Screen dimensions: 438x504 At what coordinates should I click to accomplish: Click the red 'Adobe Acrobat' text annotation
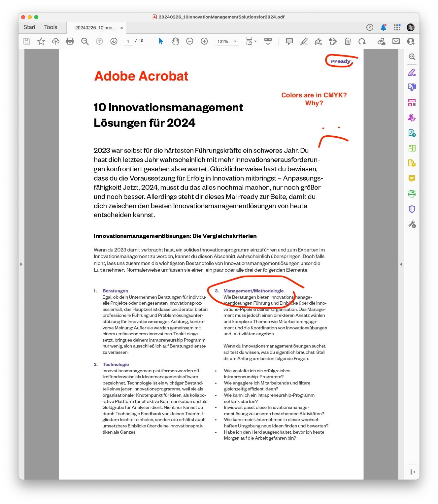point(141,76)
